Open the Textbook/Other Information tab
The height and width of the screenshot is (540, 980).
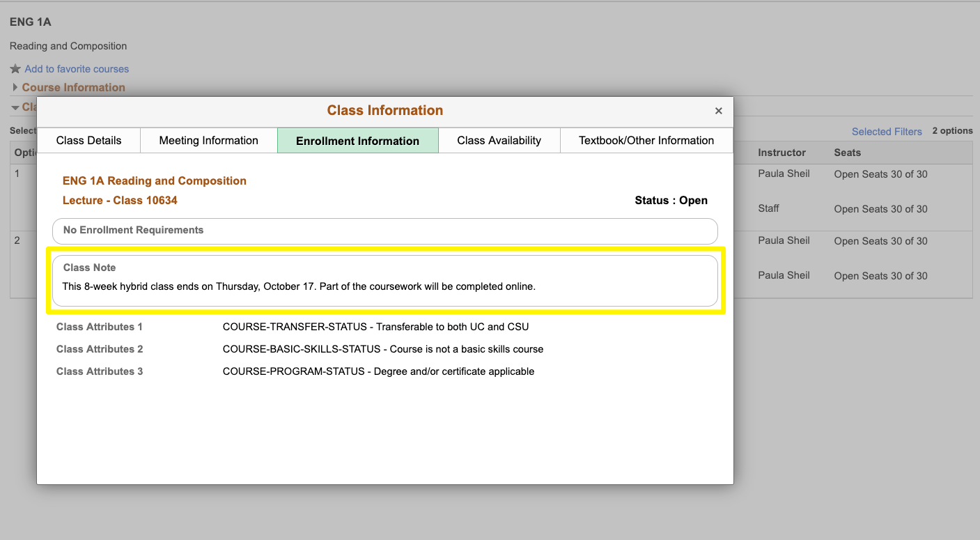pos(646,140)
